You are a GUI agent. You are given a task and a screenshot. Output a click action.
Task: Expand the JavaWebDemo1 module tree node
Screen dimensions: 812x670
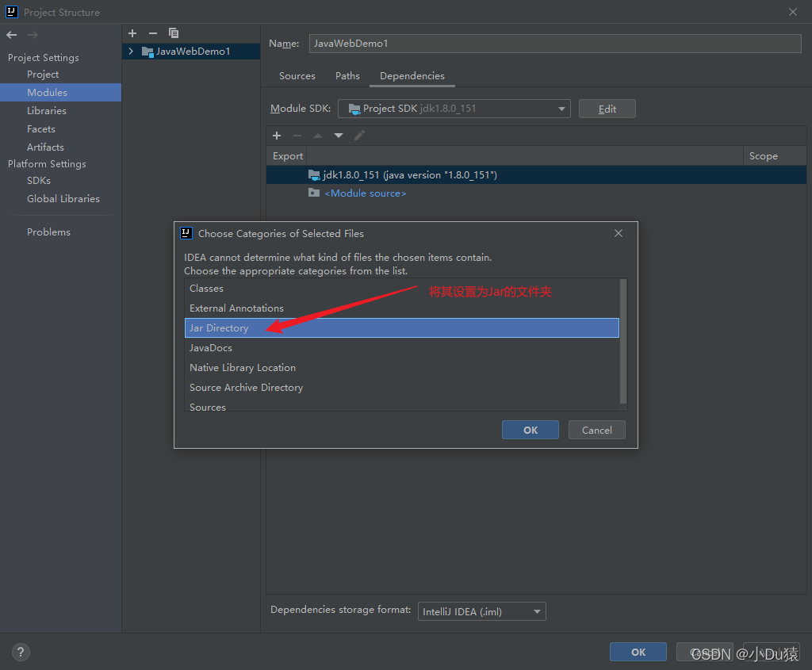(131, 52)
